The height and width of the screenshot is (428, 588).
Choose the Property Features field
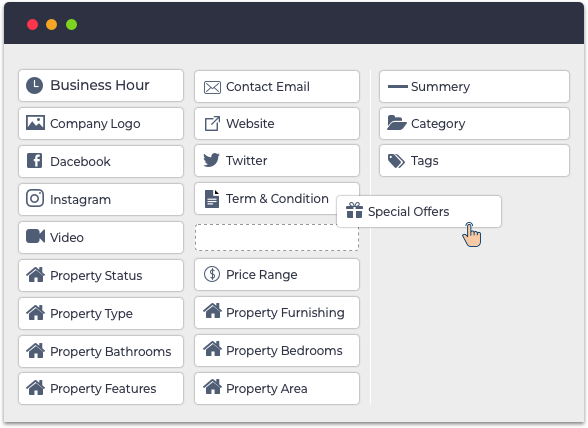click(x=101, y=388)
